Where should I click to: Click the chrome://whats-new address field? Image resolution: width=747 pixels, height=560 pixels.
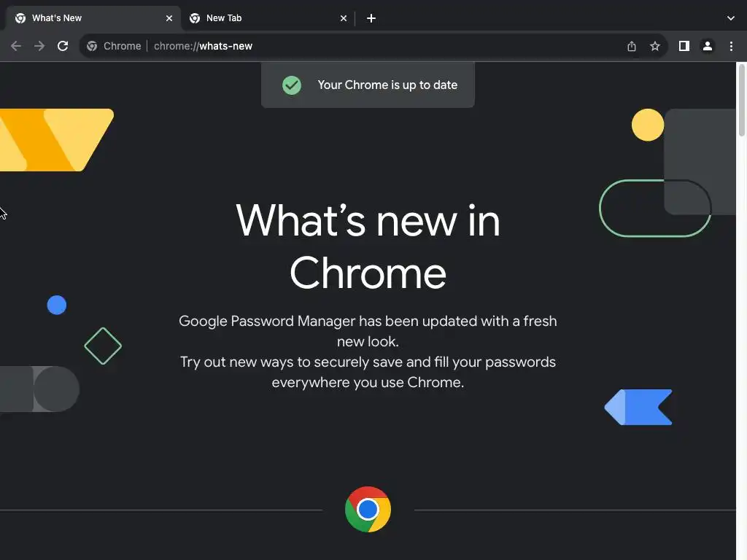(x=373, y=46)
